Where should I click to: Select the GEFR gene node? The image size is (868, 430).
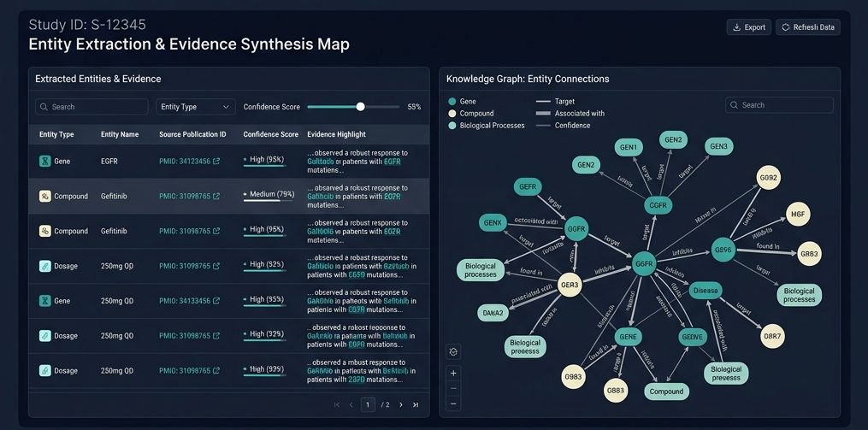pyautogui.click(x=528, y=187)
